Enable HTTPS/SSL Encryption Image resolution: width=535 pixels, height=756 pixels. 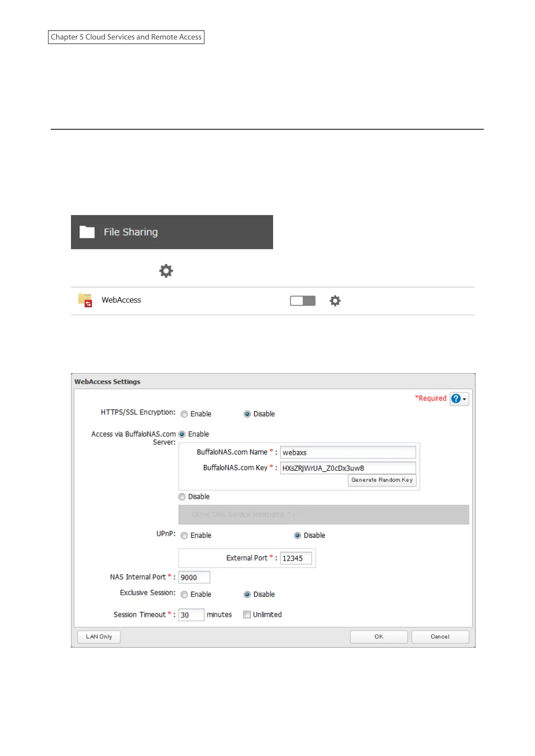click(x=184, y=414)
